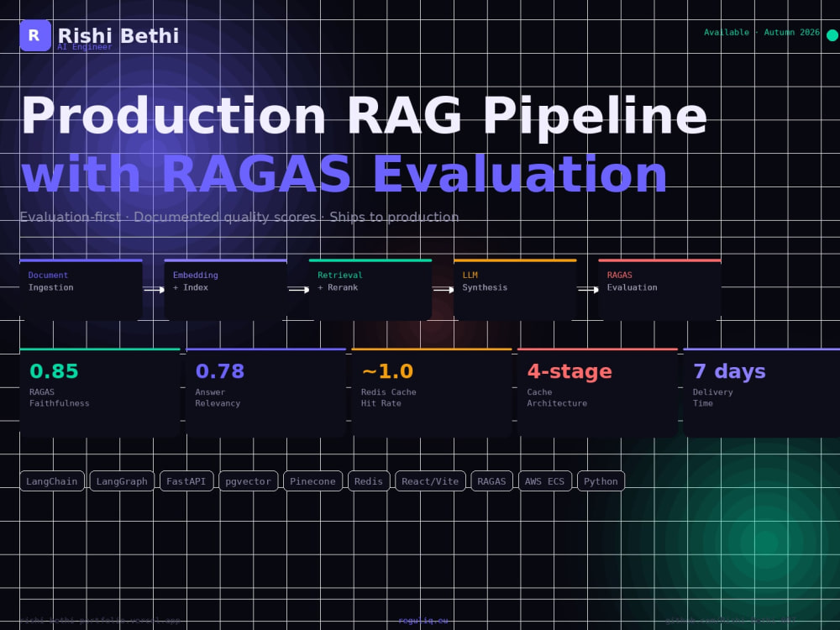Click the arrow pointing to RAGAS Evaluation card
The width and height of the screenshot is (840, 630).
[588, 289]
